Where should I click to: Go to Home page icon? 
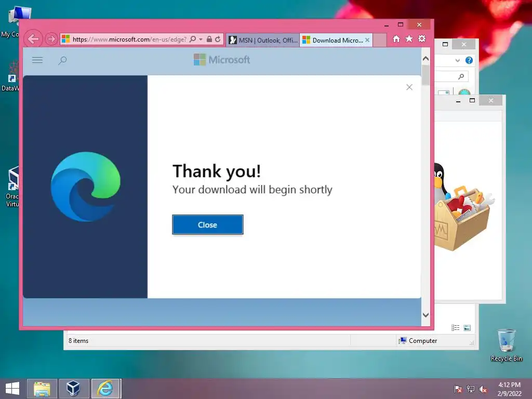[396, 39]
